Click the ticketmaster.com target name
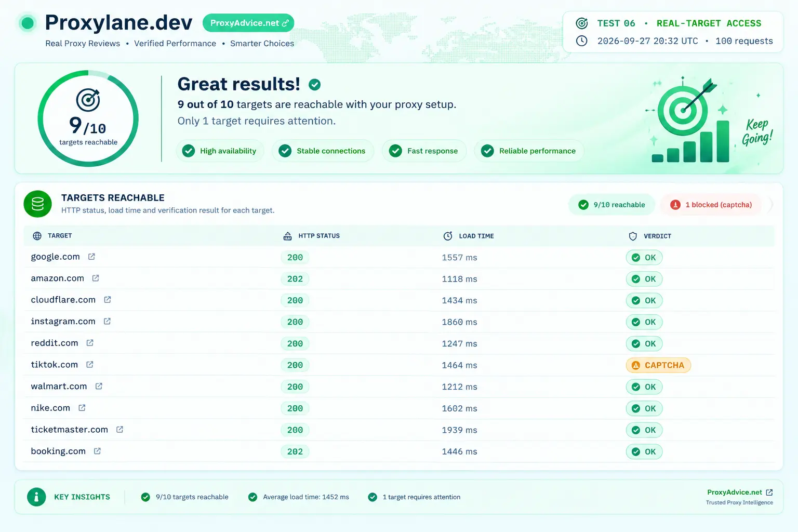 [x=69, y=430]
